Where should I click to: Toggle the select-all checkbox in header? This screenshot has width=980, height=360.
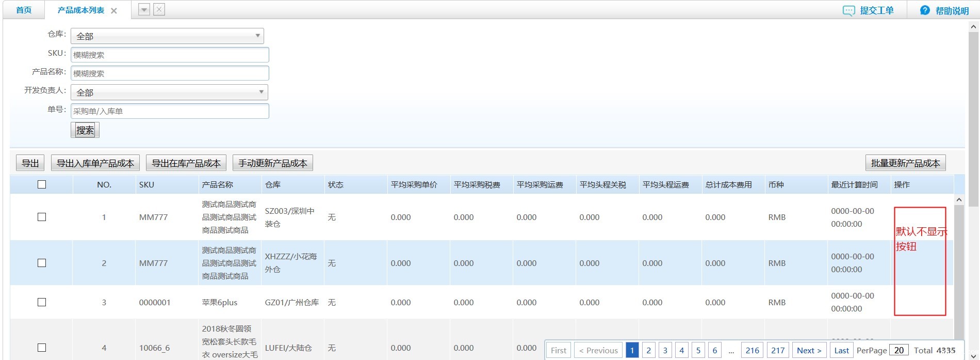(x=42, y=184)
